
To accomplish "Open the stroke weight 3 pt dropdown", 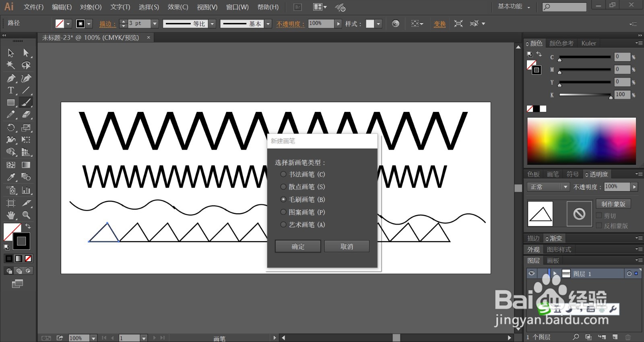I will (155, 24).
